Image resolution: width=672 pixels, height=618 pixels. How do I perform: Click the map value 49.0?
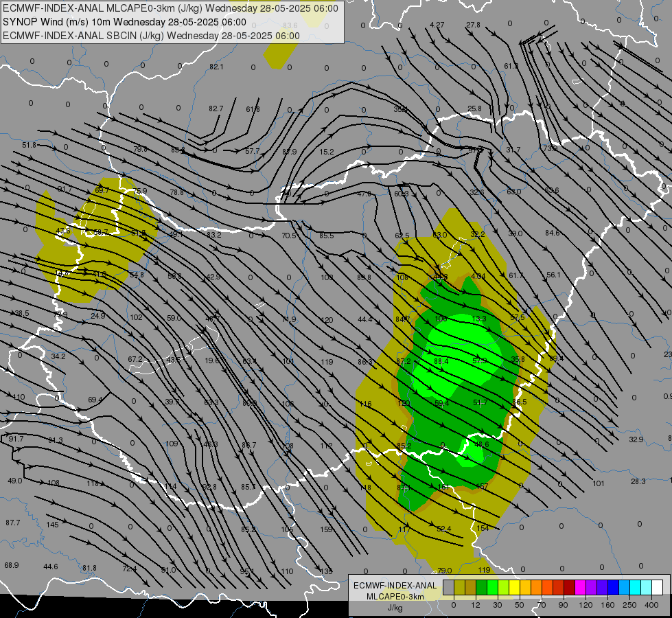[14, 481]
